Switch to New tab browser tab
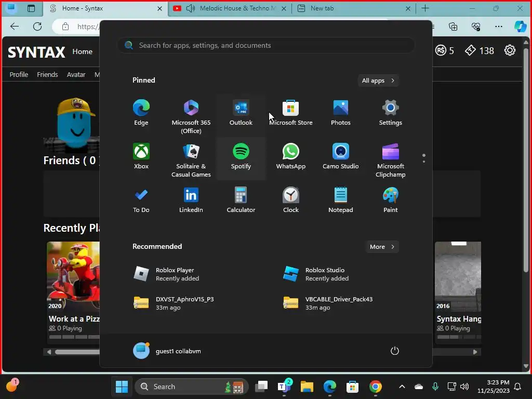Viewport: 532px width, 399px height. point(353,8)
